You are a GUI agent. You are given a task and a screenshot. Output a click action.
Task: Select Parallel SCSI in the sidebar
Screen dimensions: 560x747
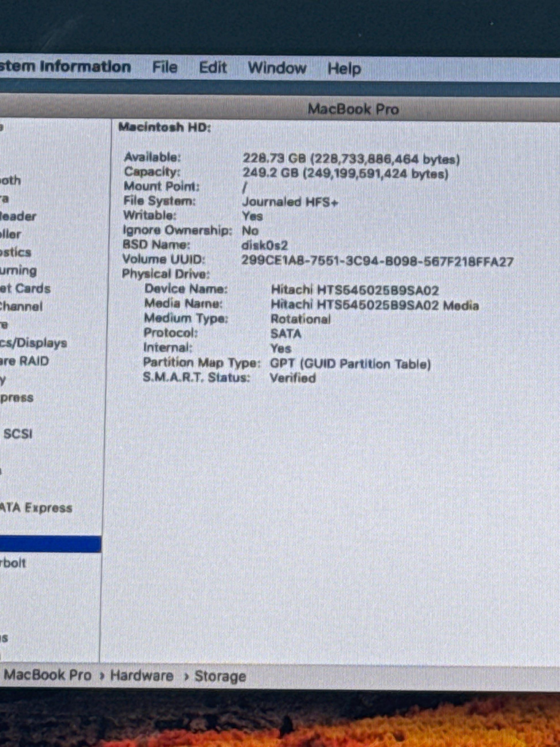[18, 434]
